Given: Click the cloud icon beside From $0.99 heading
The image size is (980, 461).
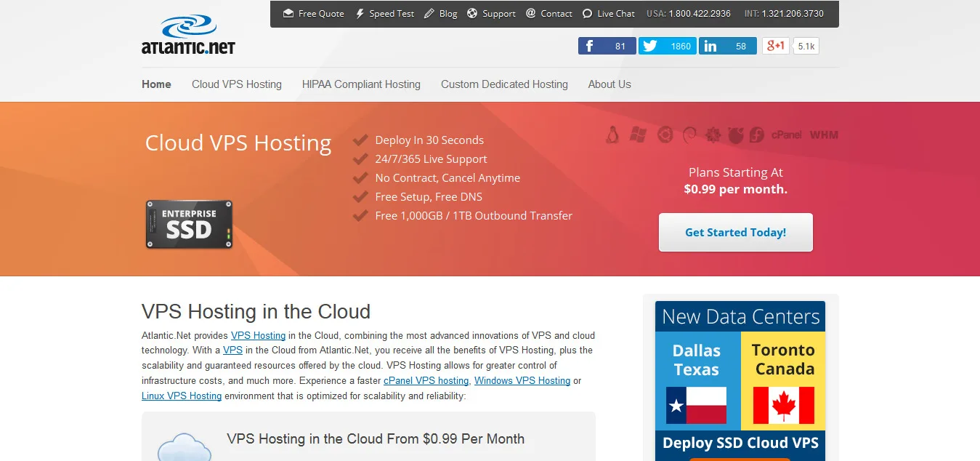Looking at the screenshot, I should point(185,446).
